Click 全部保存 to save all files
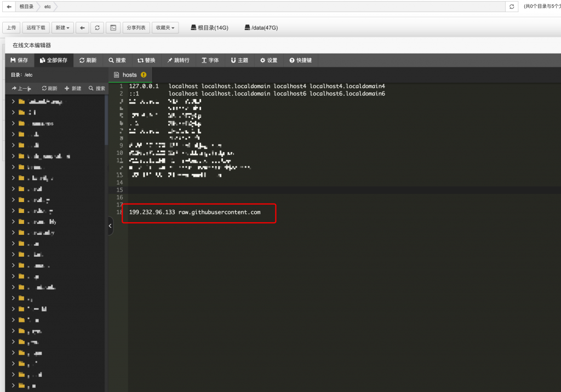Image resolution: width=561 pixels, height=392 pixels. tap(53, 60)
